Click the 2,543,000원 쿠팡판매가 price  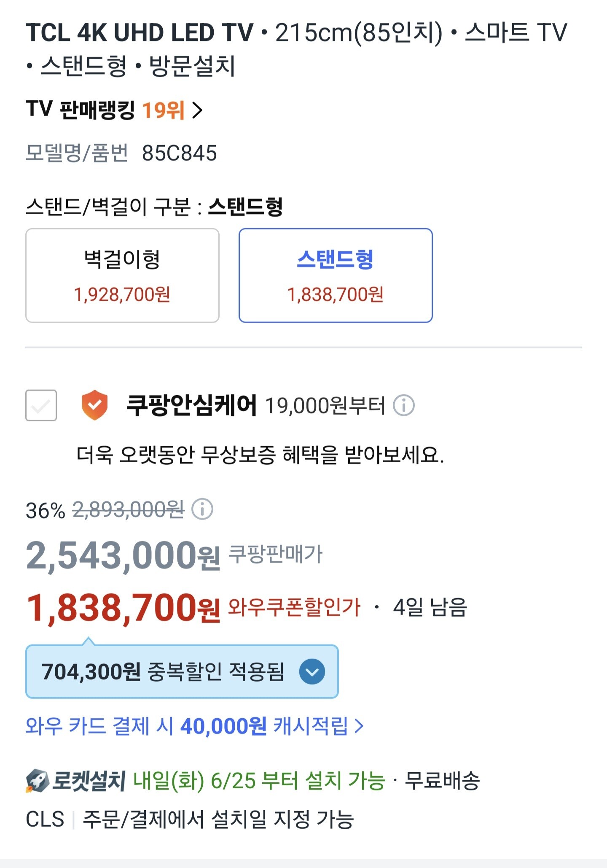(x=123, y=555)
